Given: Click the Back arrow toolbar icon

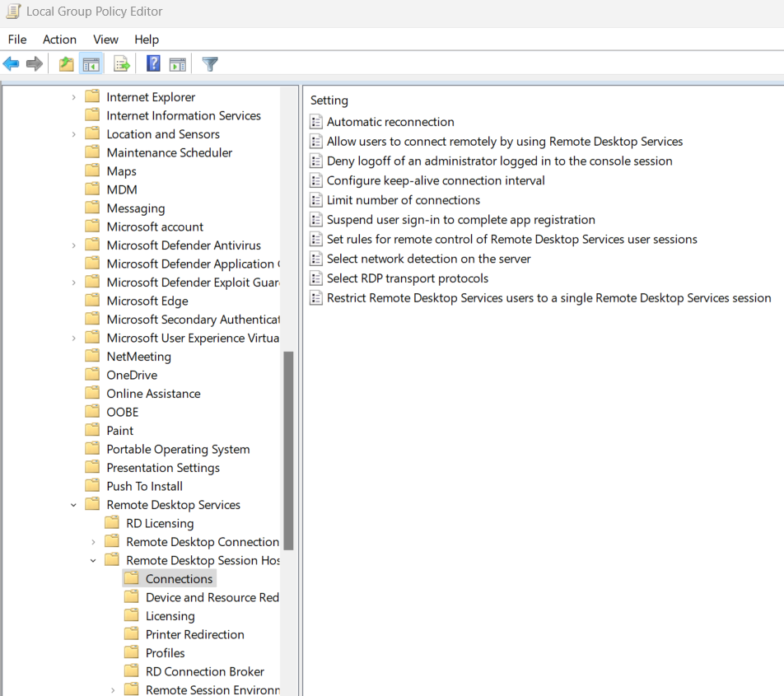Looking at the screenshot, I should (x=11, y=64).
